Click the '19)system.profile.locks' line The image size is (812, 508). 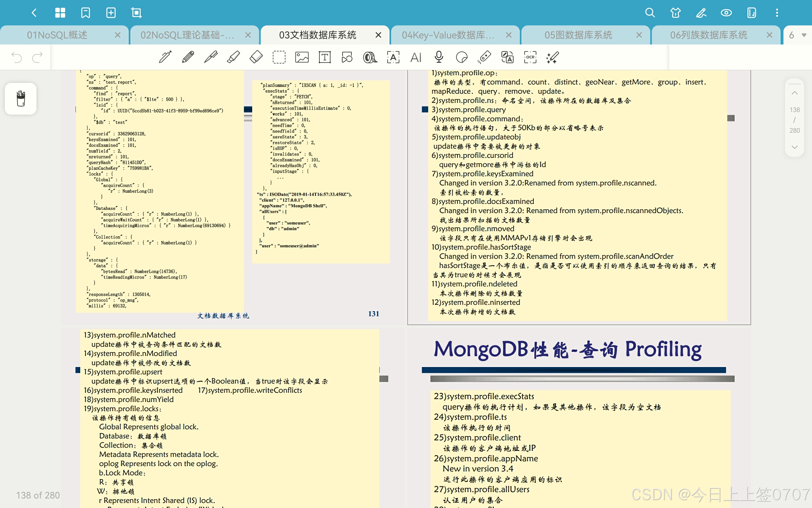[122, 409]
